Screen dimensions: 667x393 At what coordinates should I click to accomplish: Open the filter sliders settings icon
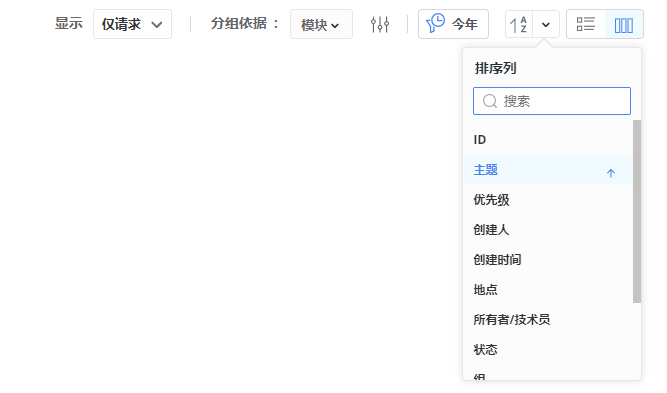click(x=379, y=24)
